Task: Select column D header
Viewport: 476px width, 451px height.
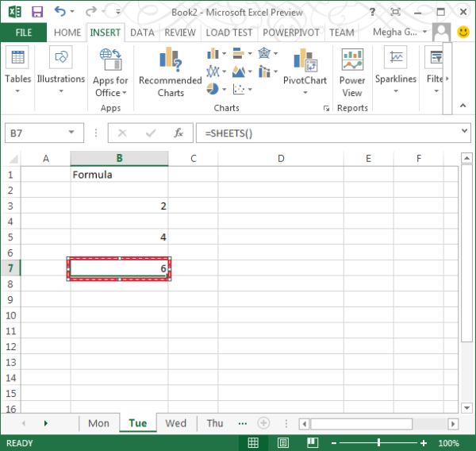Action: (281, 158)
